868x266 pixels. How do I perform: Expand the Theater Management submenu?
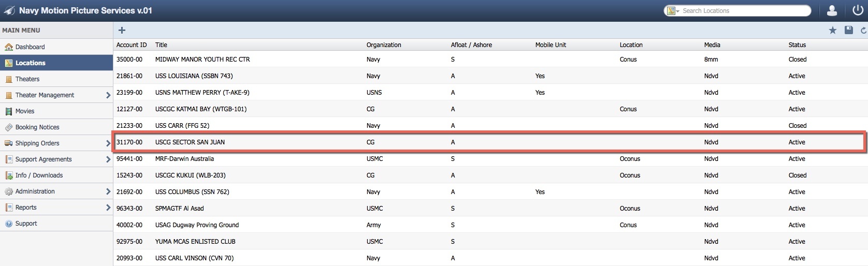[108, 95]
